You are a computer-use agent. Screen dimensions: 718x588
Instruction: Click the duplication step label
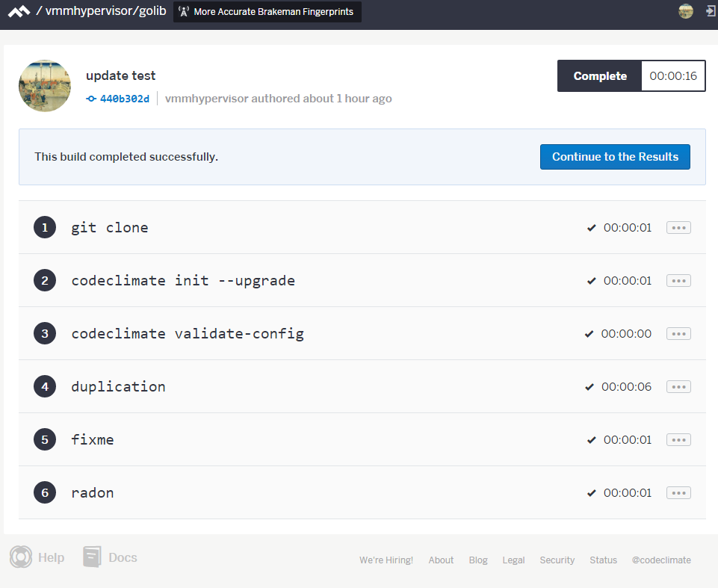[x=119, y=386]
